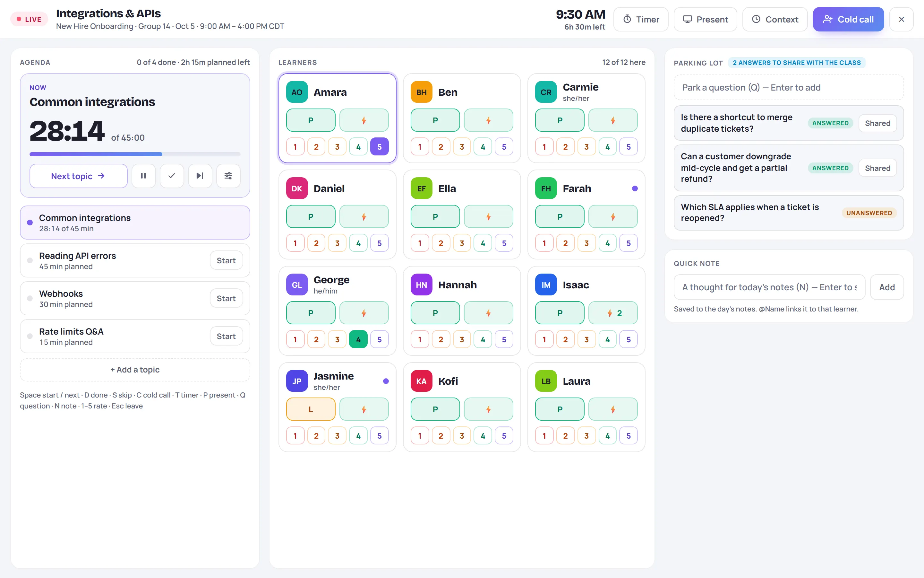Start the Rate limits Q&A topic
Image resolution: width=924 pixels, height=578 pixels.
(226, 336)
